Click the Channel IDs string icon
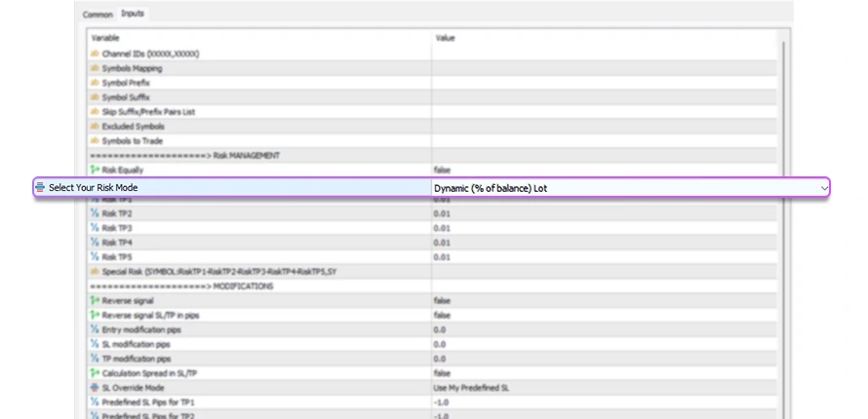Image resolution: width=868 pixels, height=419 pixels. tap(95, 54)
